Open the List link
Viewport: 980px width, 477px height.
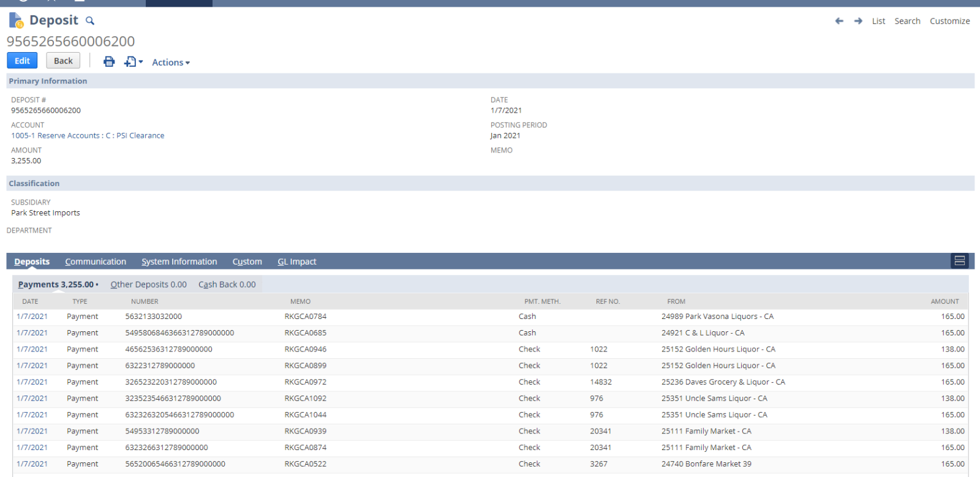tap(878, 21)
